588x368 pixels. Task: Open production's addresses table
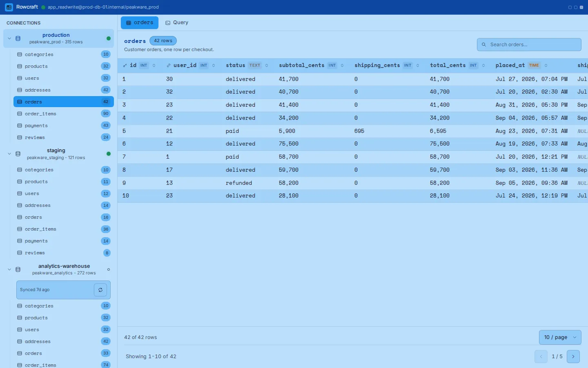(64, 90)
